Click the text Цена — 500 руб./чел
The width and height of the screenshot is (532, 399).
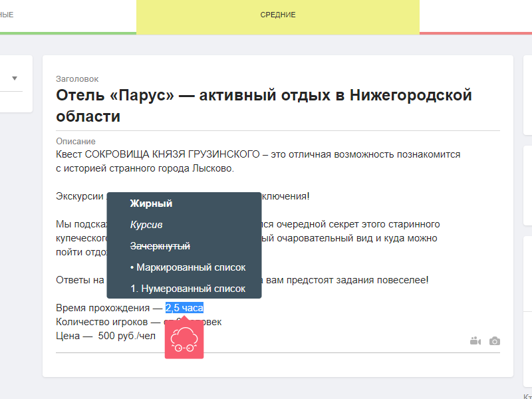(x=106, y=336)
